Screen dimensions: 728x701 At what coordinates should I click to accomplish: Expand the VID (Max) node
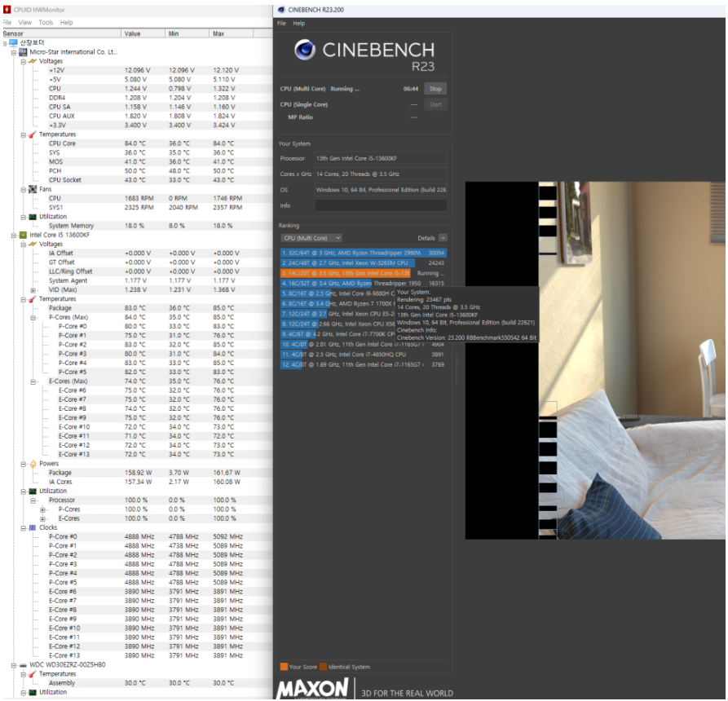pyautogui.click(x=33, y=290)
